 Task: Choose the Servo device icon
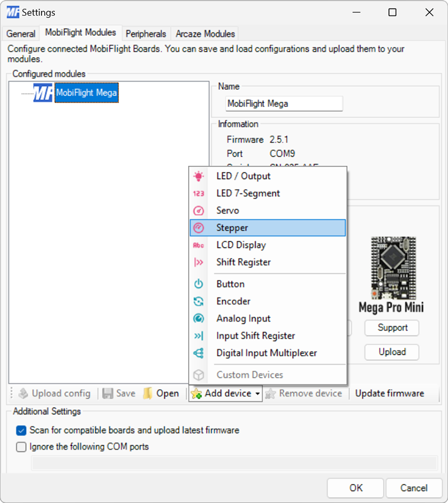(x=199, y=211)
